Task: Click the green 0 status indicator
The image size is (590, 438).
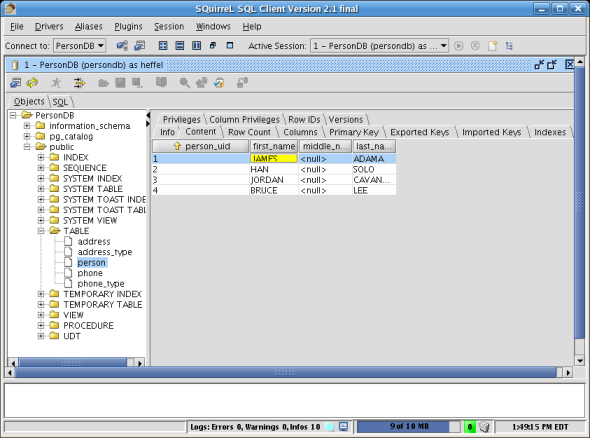Action: coord(470,427)
